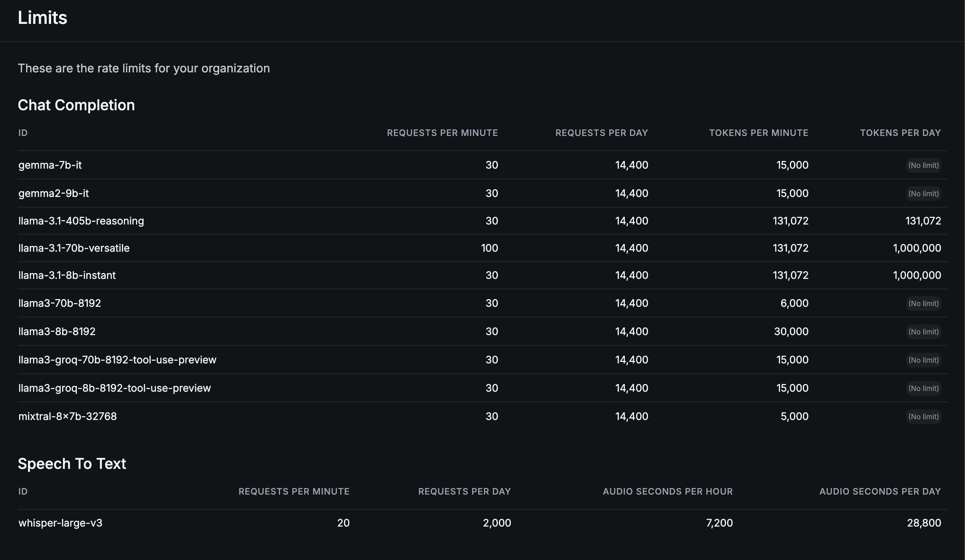This screenshot has width=965, height=560.
Task: Click the rate limits description text
Action: click(143, 68)
